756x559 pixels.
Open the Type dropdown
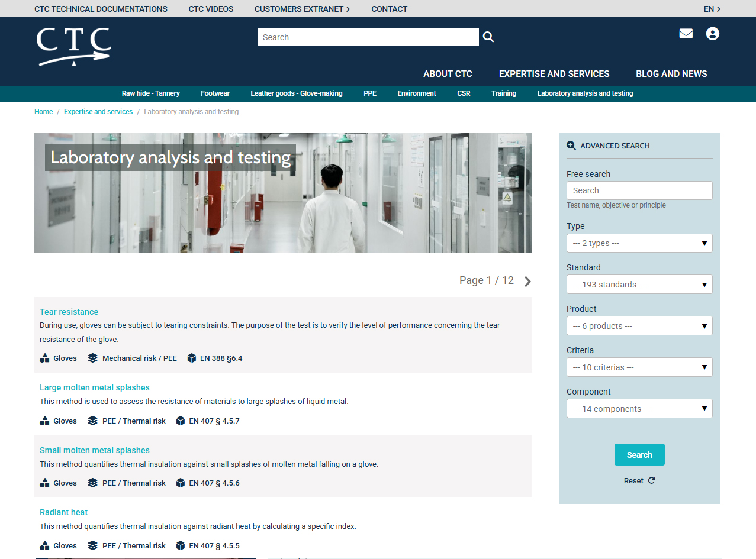click(639, 243)
